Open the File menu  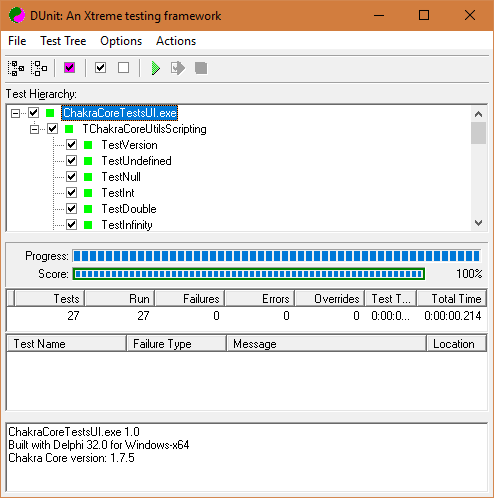(17, 41)
